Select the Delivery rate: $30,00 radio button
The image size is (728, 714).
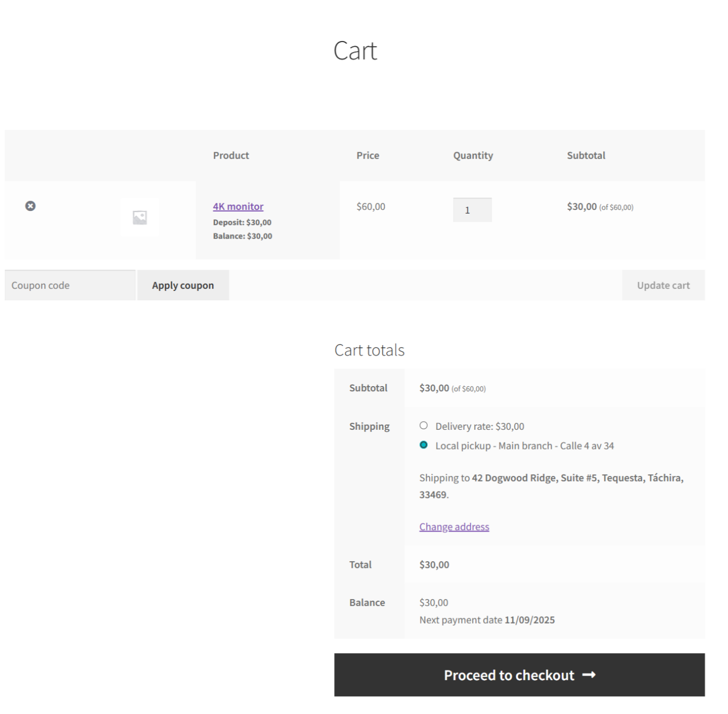(x=423, y=426)
